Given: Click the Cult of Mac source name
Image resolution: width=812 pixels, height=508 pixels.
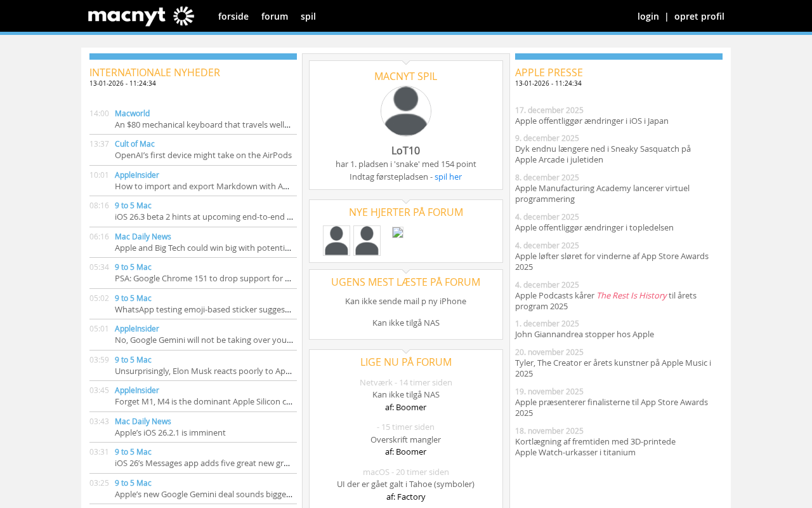Looking at the screenshot, I should (134, 144).
